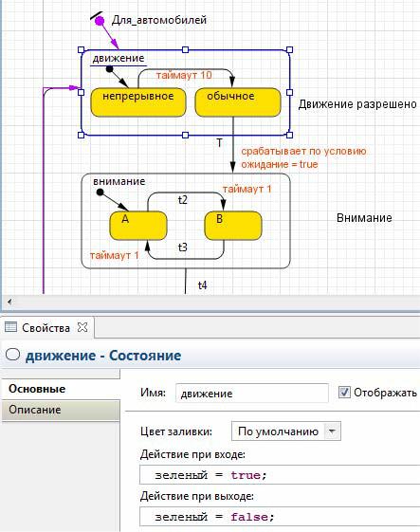Select the text 'Движение разрешено'
The width and height of the screenshot is (420, 532).
tap(357, 104)
